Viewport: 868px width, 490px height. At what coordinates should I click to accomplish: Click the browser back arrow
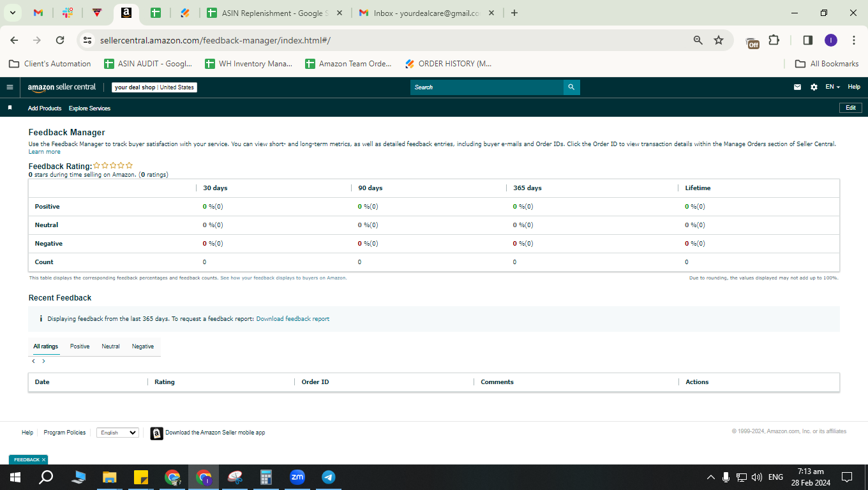[14, 40]
